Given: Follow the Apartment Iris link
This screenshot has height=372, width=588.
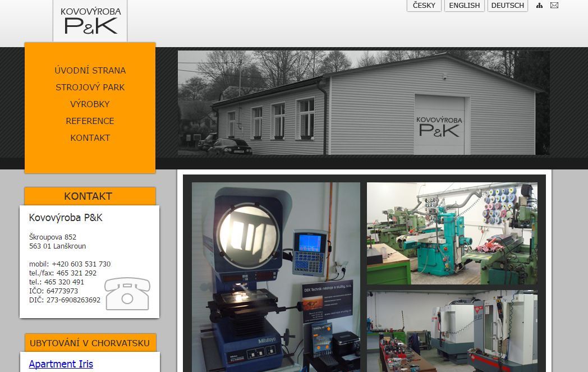Looking at the screenshot, I should [x=61, y=364].
